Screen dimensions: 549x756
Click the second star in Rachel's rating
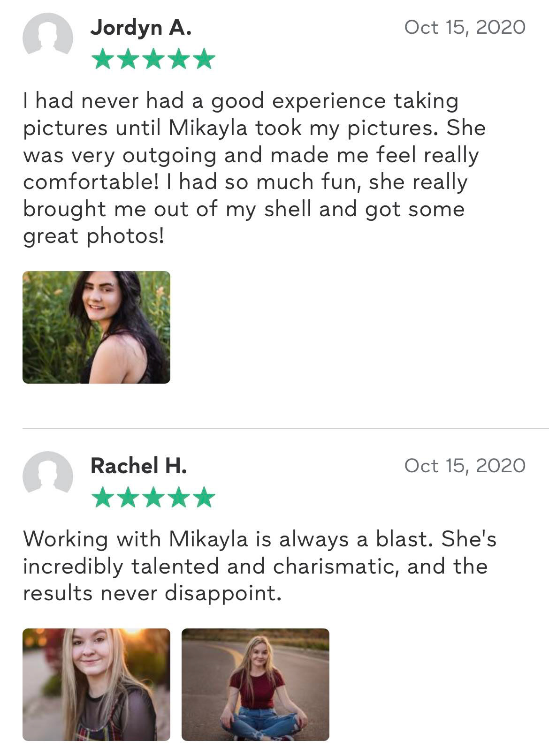click(128, 497)
